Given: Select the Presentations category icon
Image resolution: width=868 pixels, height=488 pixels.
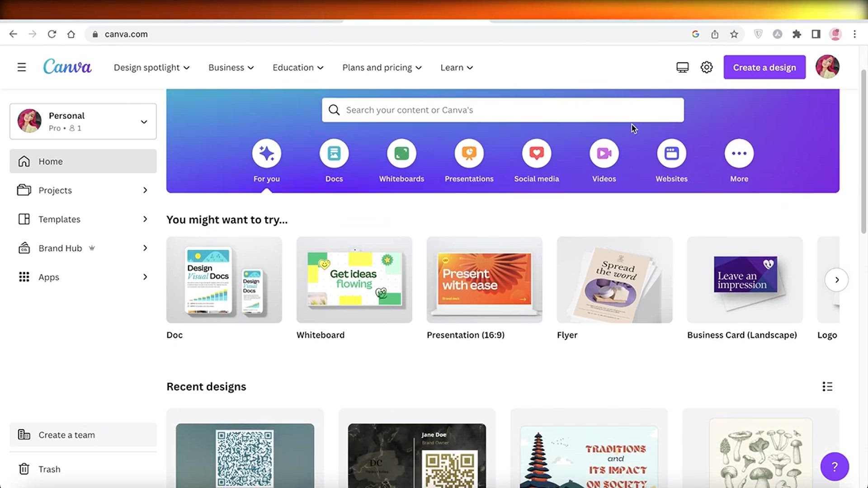Looking at the screenshot, I should [x=469, y=153].
